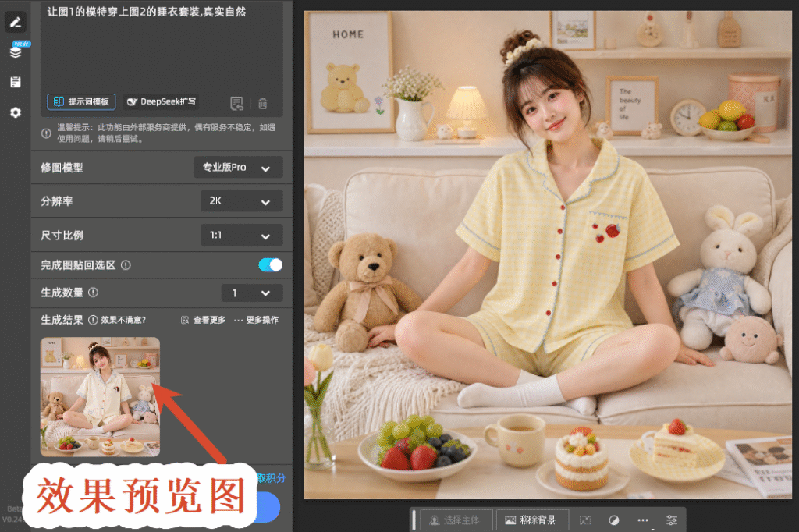Select the generated result thumbnail

pyautogui.click(x=101, y=397)
